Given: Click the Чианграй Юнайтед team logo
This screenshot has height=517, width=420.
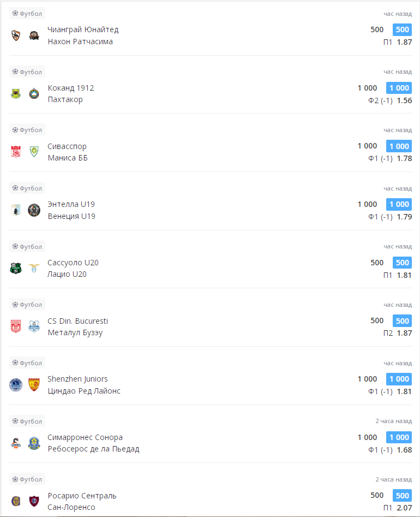Looking at the screenshot, I should click(x=16, y=35).
